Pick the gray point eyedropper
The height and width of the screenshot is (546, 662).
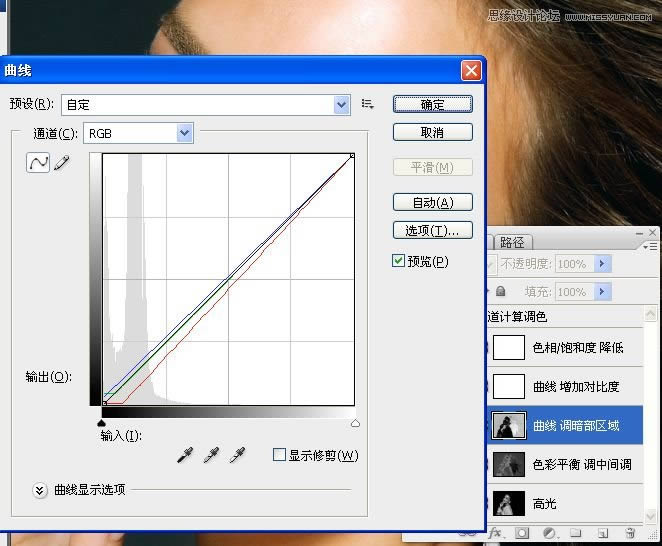tap(211, 455)
